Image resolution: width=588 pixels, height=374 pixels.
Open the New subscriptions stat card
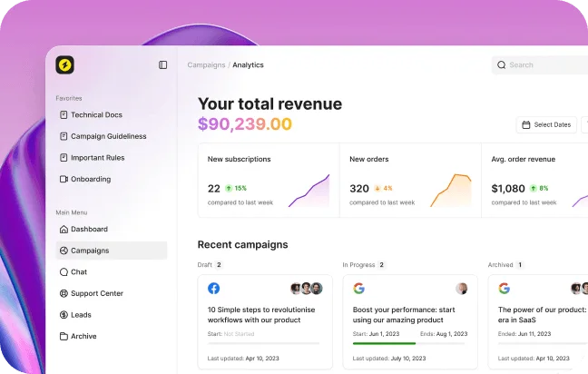tap(269, 180)
